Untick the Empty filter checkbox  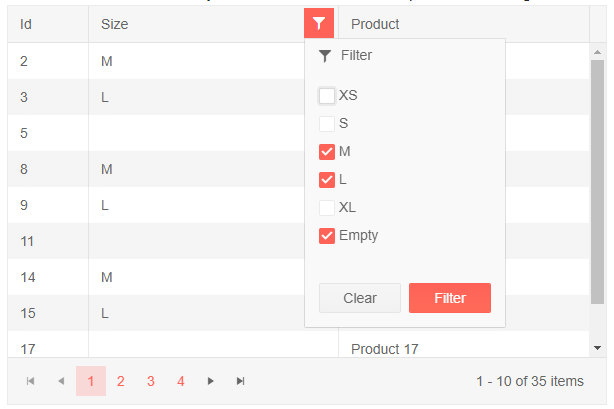coord(327,236)
